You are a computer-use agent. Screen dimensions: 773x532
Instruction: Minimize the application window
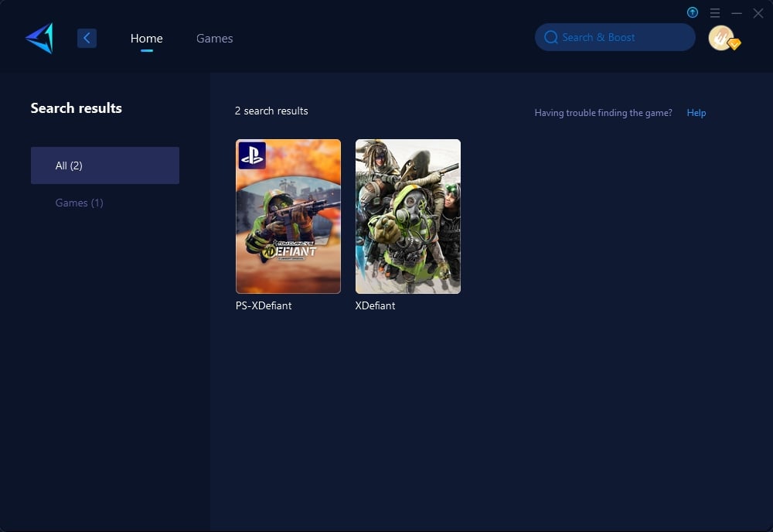click(737, 13)
